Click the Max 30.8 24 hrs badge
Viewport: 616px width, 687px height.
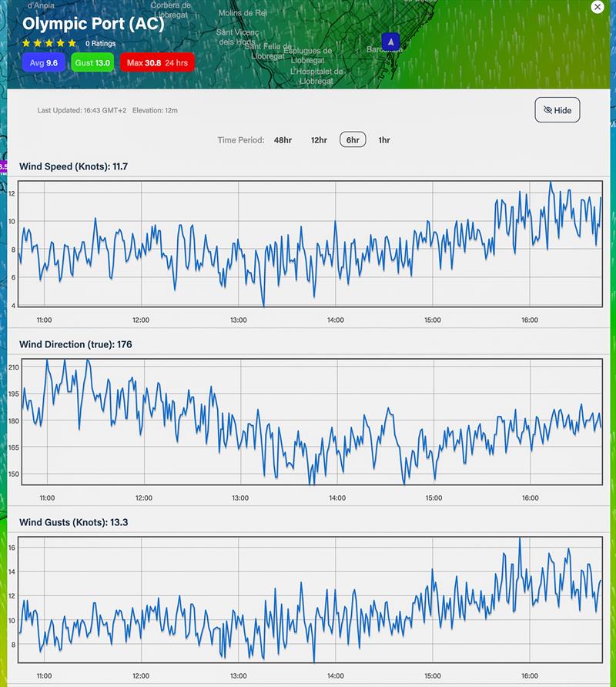[x=157, y=62]
